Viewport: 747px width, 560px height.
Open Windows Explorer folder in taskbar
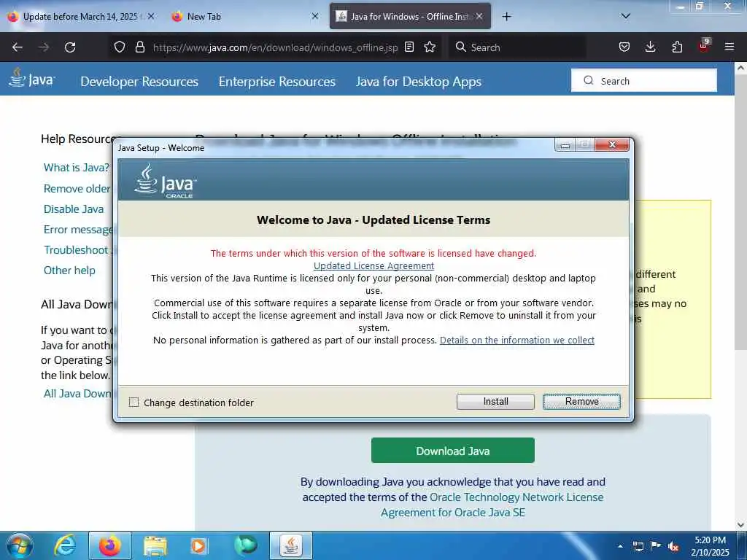click(x=155, y=545)
